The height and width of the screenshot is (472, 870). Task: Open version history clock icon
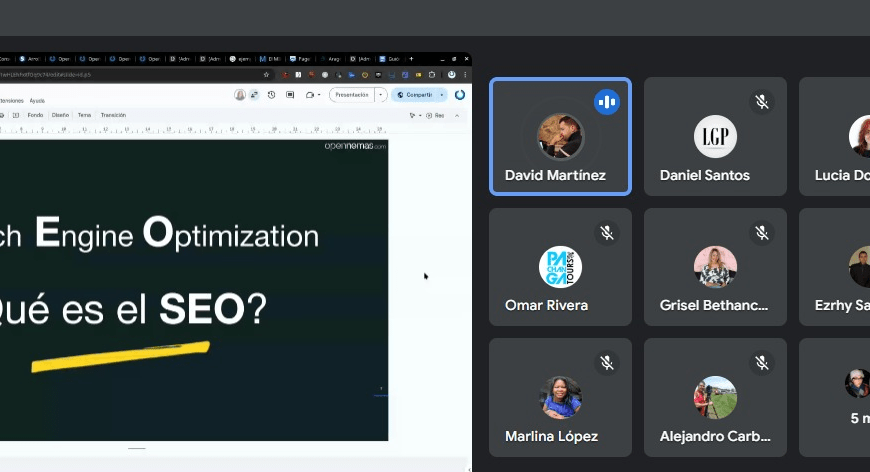point(272,95)
